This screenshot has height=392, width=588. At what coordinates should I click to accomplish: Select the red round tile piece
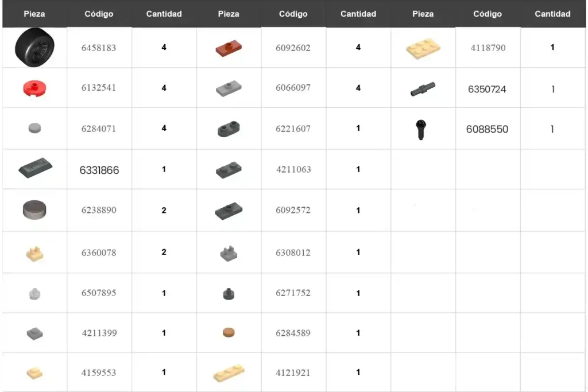pyautogui.click(x=34, y=89)
